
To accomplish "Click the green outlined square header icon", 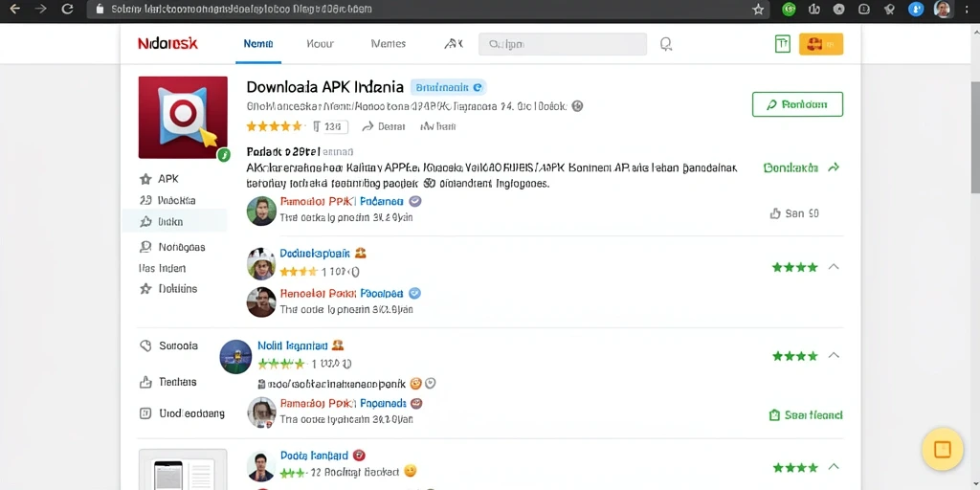I will pos(782,44).
